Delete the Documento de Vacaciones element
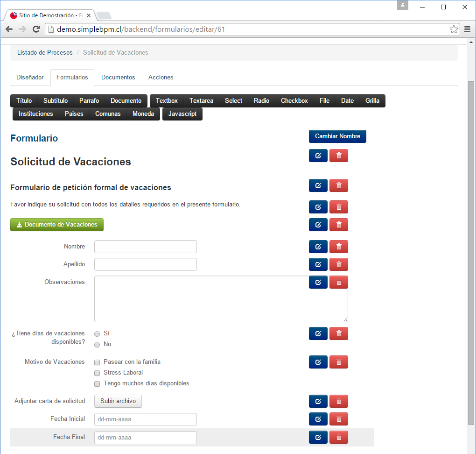This screenshot has height=454, width=476. coord(339,225)
